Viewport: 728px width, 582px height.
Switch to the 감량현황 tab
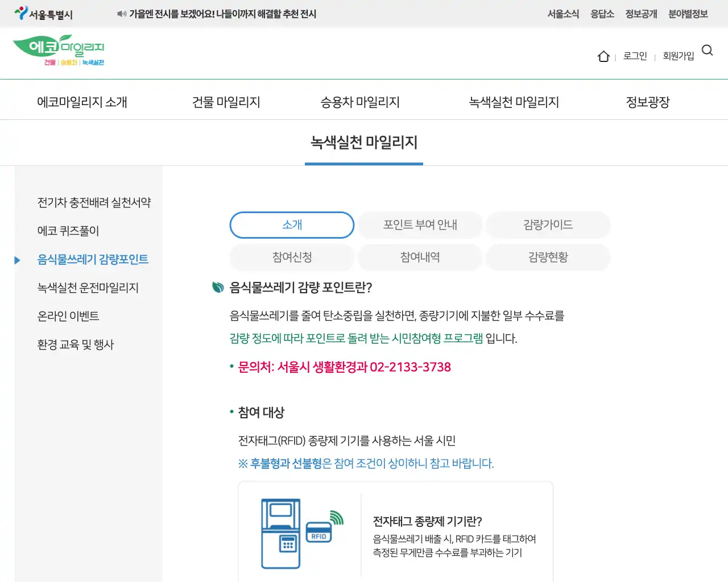coord(548,257)
